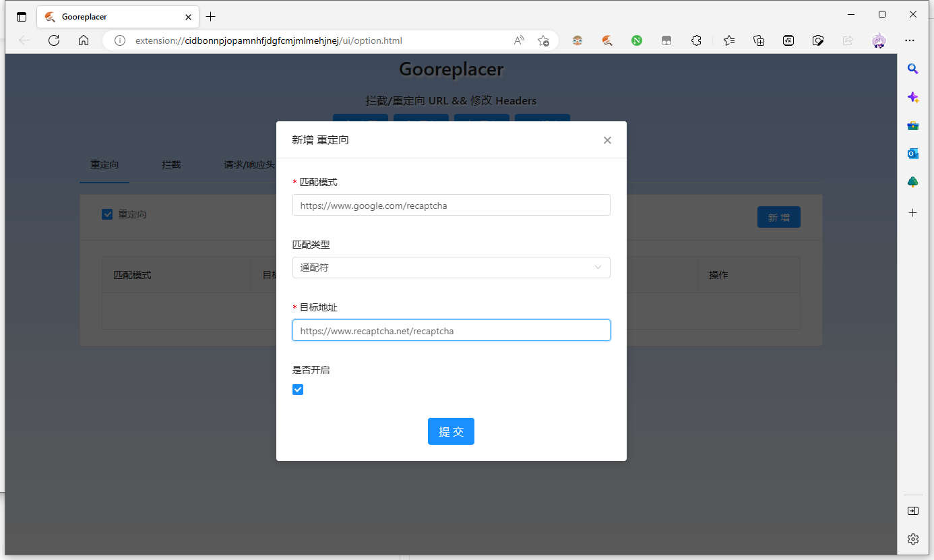Uncheck the 是否开启 checkbox

click(x=298, y=390)
